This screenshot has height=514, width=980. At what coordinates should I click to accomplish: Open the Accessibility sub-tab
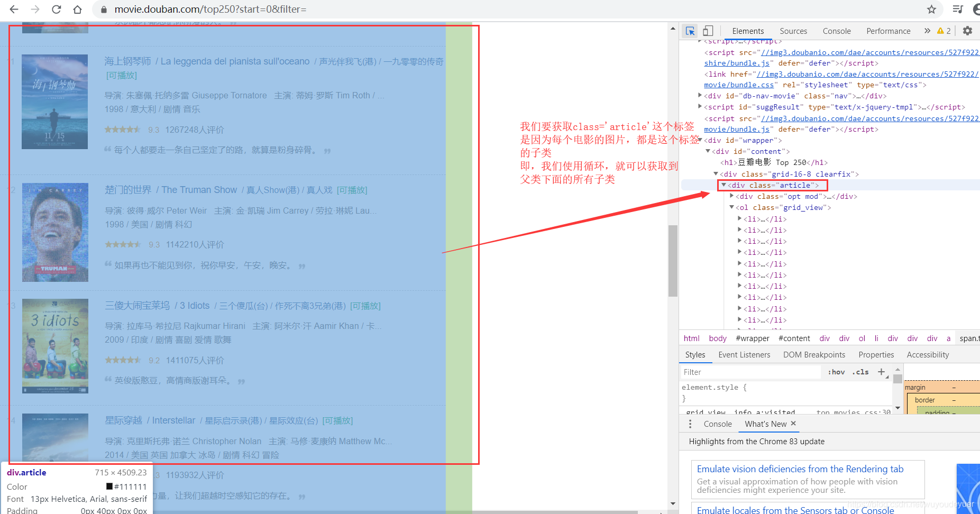click(x=928, y=355)
